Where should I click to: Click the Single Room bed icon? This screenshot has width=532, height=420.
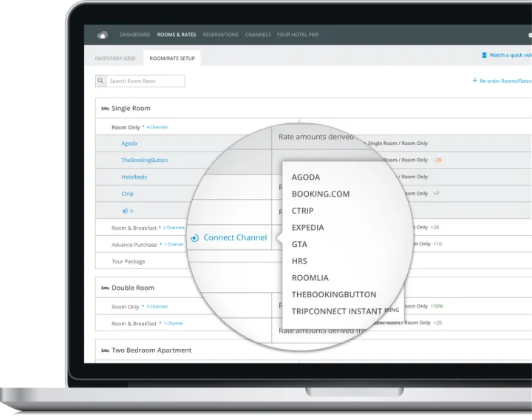105,109
